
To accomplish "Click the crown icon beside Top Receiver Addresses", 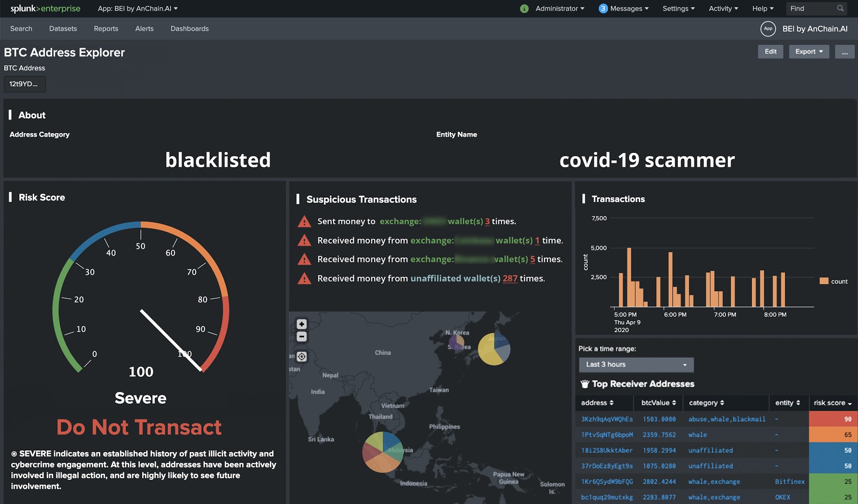I will coord(585,384).
